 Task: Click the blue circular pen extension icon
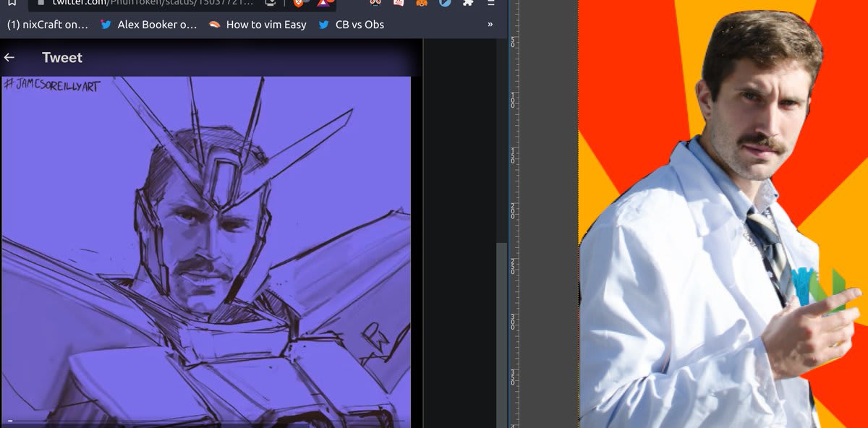click(x=446, y=2)
